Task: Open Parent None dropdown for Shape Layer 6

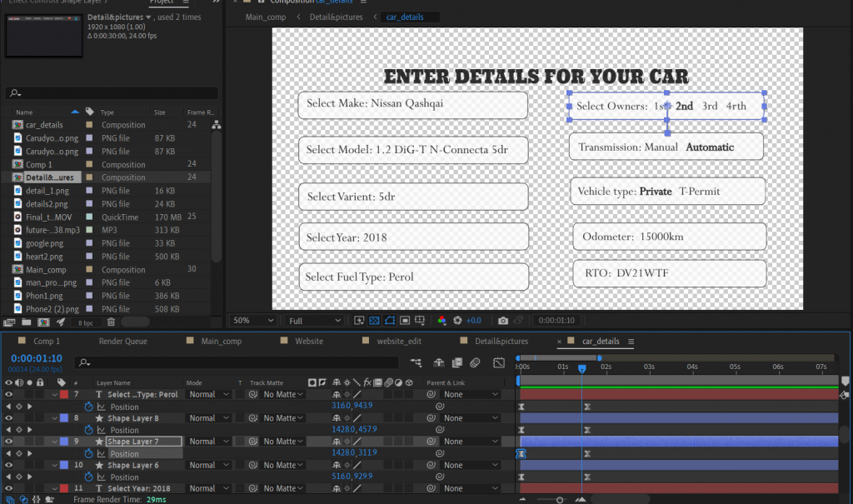Action: [x=471, y=466]
